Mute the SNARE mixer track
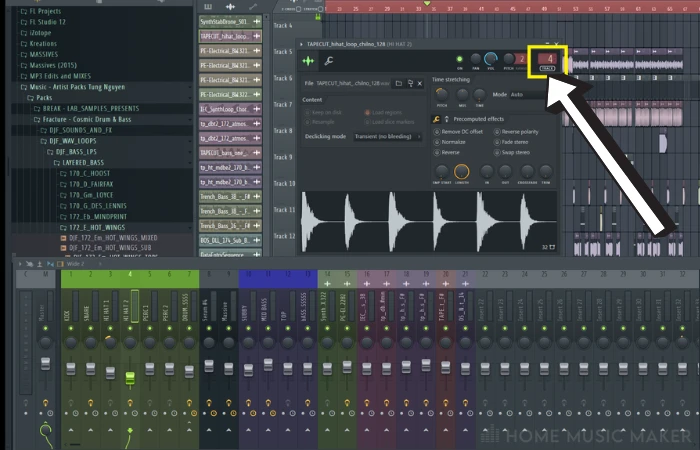The image size is (700, 450). [x=91, y=329]
